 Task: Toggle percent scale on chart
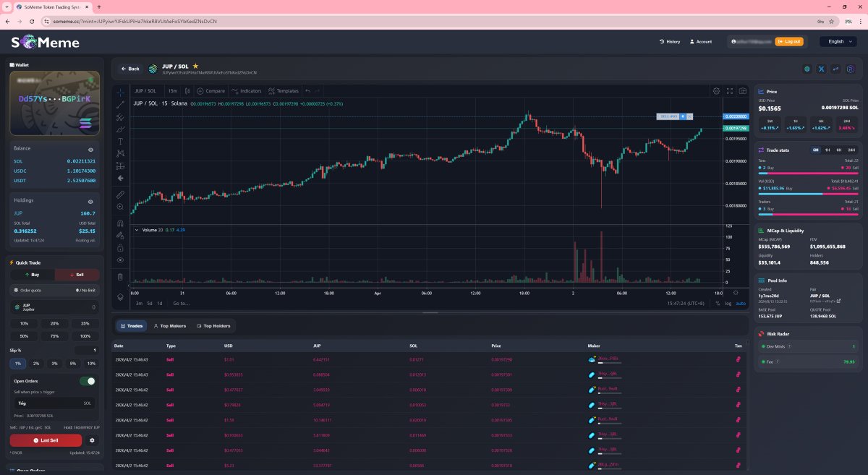point(718,304)
